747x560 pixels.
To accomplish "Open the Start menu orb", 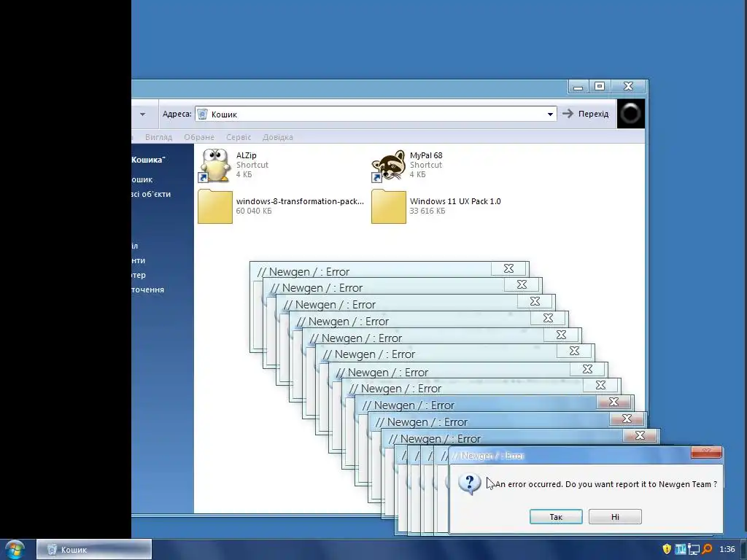I will tap(15, 550).
